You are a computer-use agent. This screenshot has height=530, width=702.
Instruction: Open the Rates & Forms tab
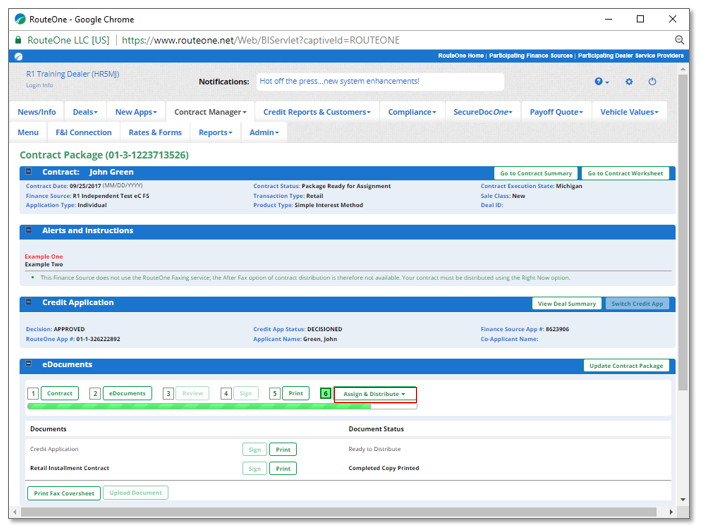155,132
